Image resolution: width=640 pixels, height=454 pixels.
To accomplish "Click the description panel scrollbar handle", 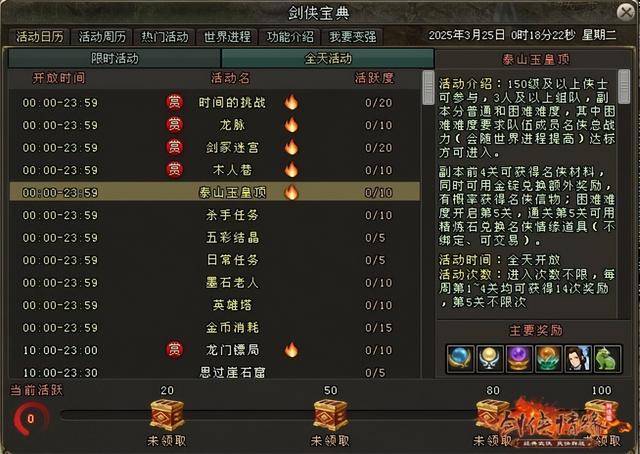I will pos(624,87).
